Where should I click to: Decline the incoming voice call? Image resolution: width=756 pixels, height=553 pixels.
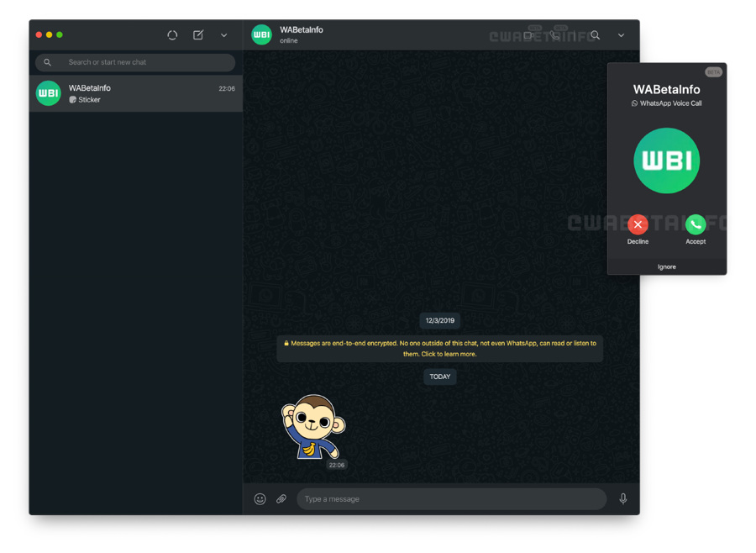tap(638, 225)
